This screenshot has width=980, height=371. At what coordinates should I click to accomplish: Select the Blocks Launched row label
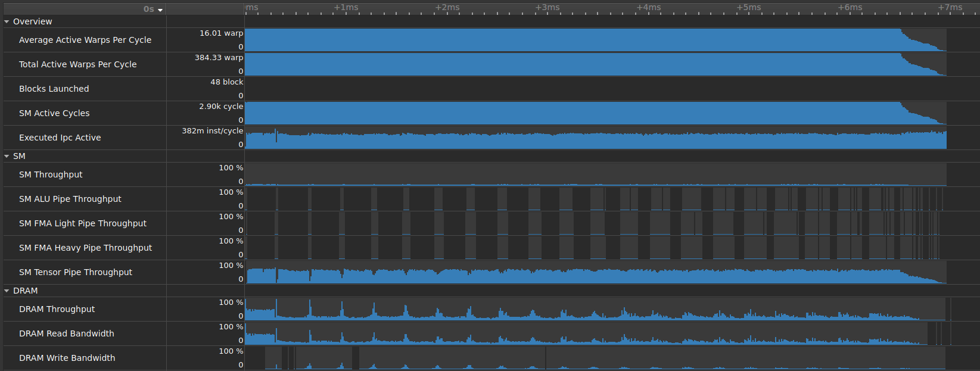point(54,89)
